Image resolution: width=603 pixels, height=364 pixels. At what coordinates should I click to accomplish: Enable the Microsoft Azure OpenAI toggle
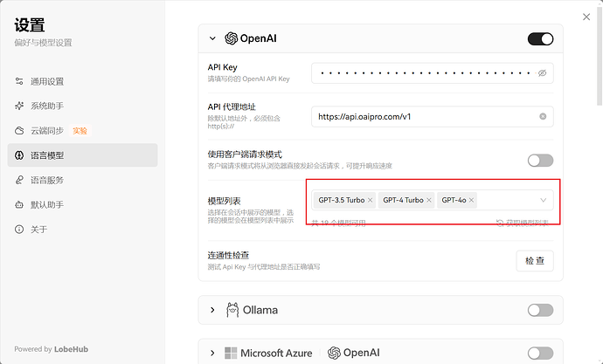[540, 353]
